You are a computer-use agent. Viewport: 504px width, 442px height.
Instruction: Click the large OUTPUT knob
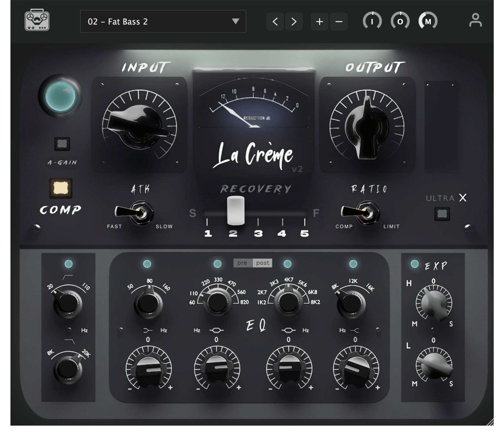pyautogui.click(x=367, y=126)
